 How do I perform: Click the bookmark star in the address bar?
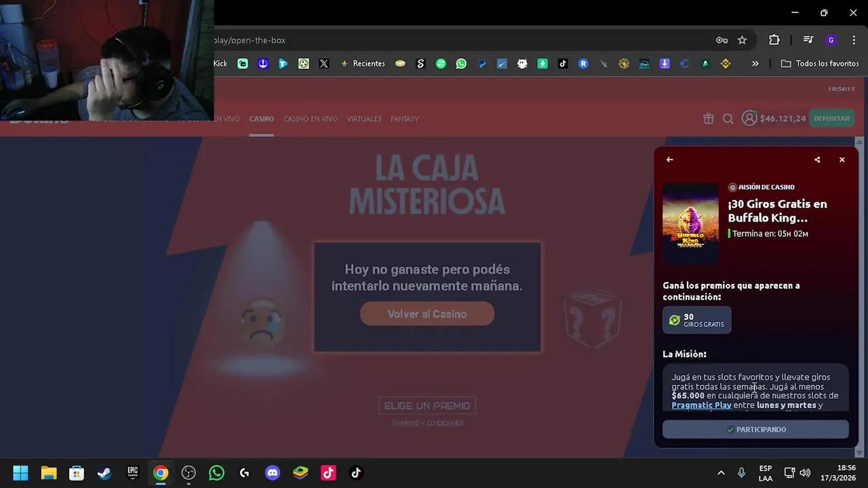tap(742, 40)
